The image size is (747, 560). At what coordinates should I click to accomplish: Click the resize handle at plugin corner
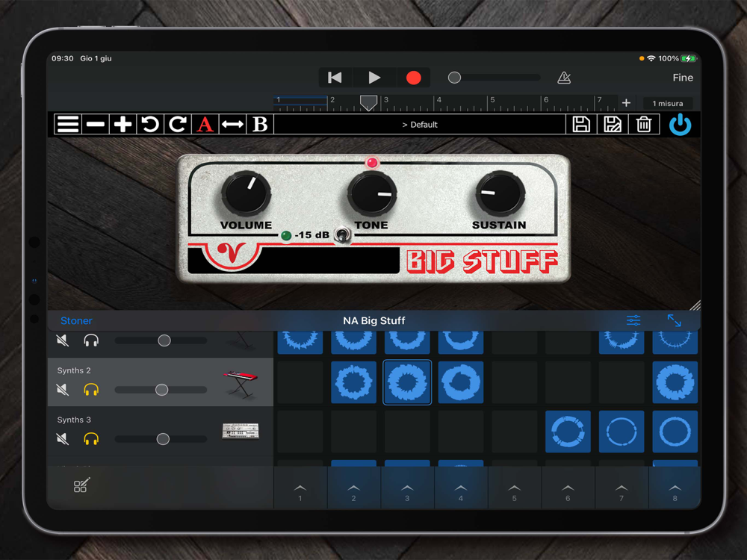point(695,305)
